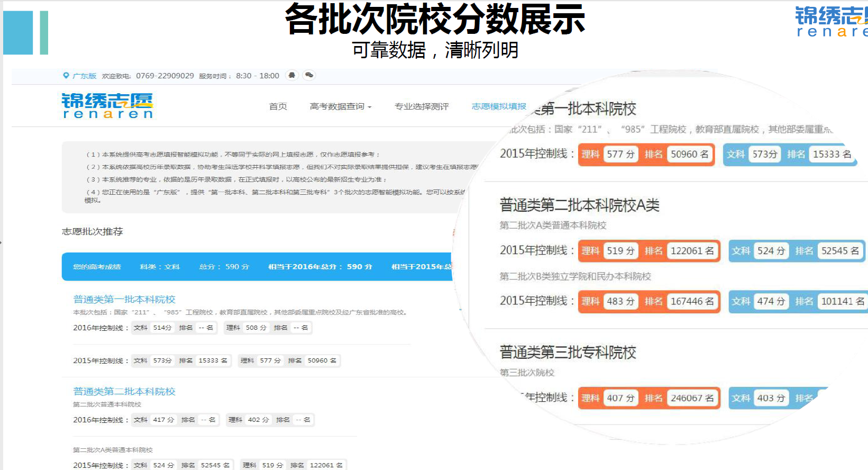Select the 志愿模拟填报 menu item
This screenshot has width=868, height=470.
[x=499, y=106]
